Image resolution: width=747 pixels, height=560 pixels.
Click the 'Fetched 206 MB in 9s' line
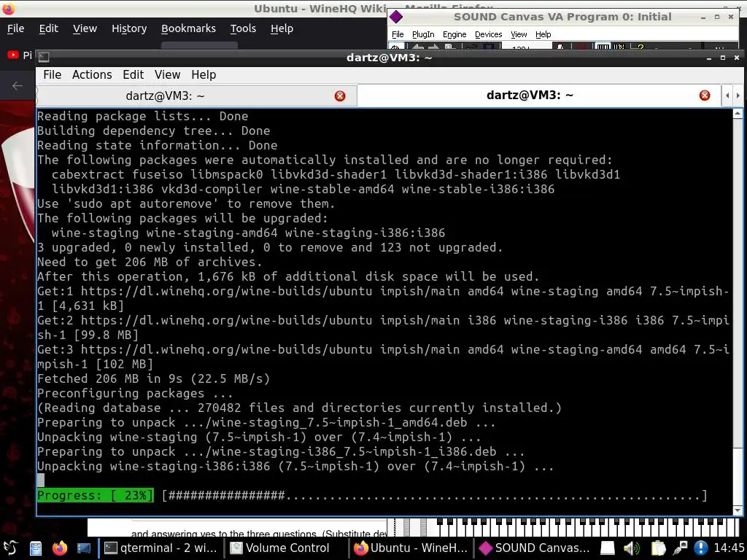[x=153, y=378]
